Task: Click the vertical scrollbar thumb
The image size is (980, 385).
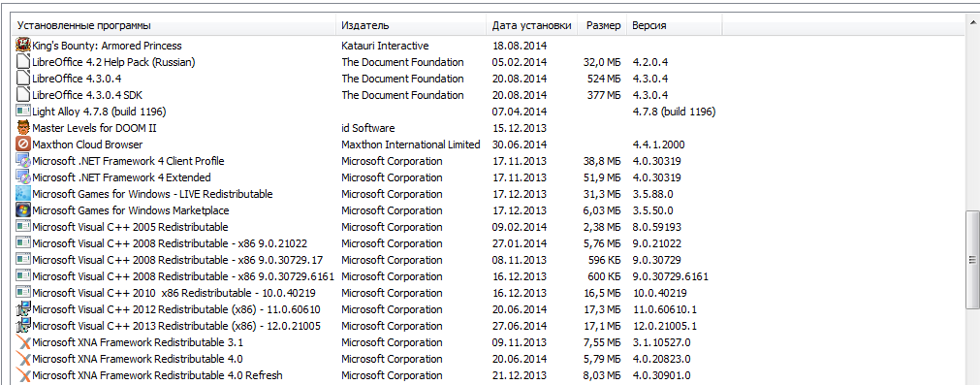Action: (972, 259)
